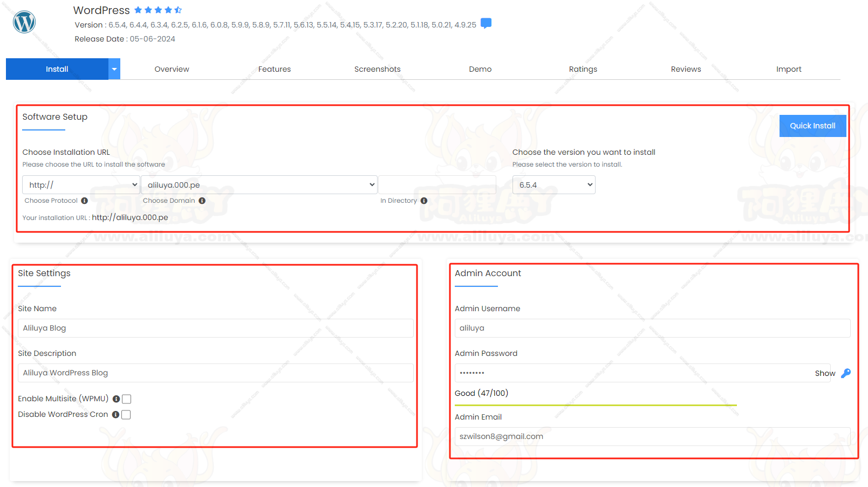
Task: Show the admin password
Action: click(x=825, y=373)
